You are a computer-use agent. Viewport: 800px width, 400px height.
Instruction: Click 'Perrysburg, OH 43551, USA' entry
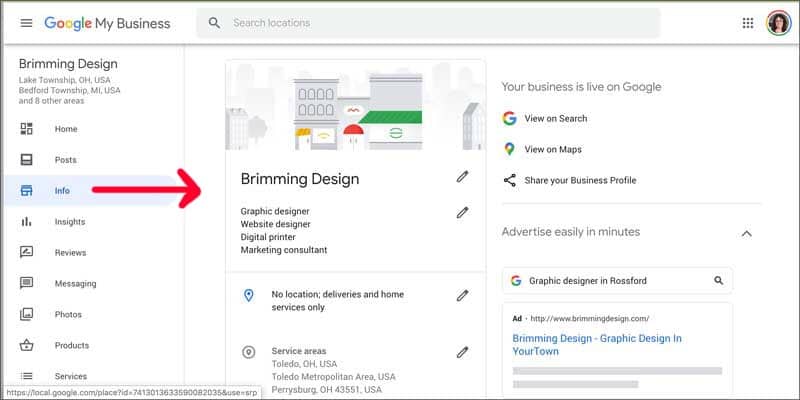tap(327, 390)
